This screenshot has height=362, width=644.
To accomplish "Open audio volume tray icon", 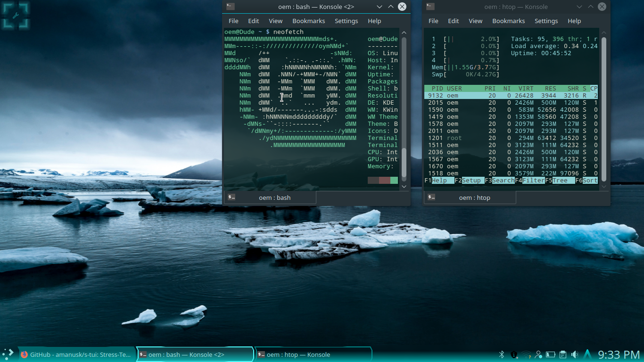I will pyautogui.click(x=575, y=354).
